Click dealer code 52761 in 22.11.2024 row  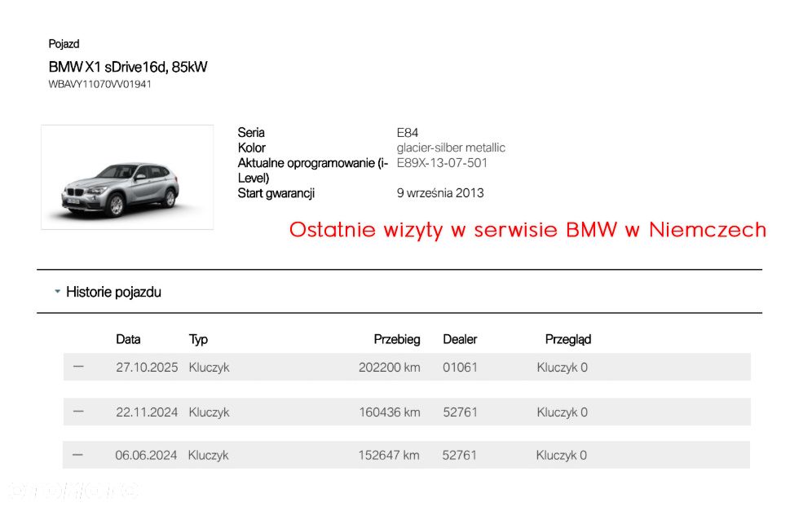[460, 412]
